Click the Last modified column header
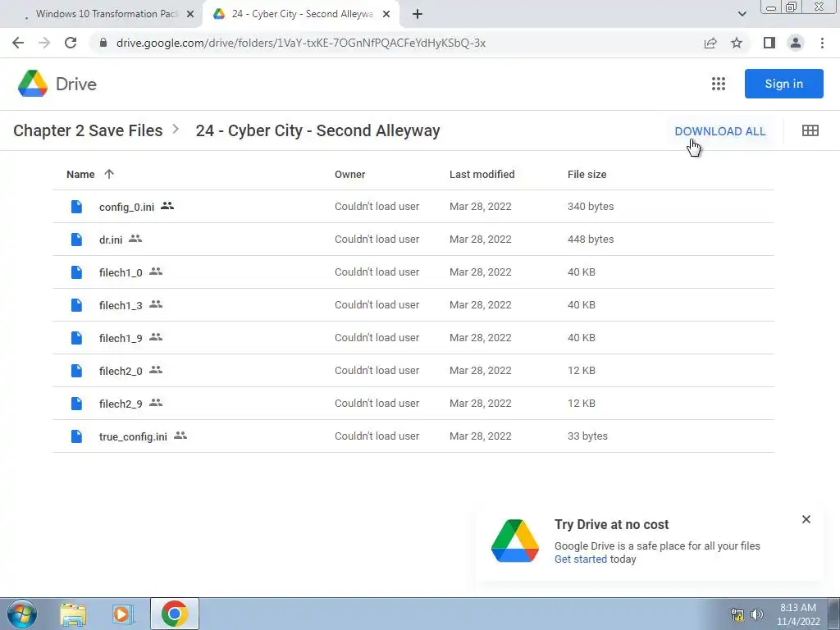The width and height of the screenshot is (840, 630). 482,174
